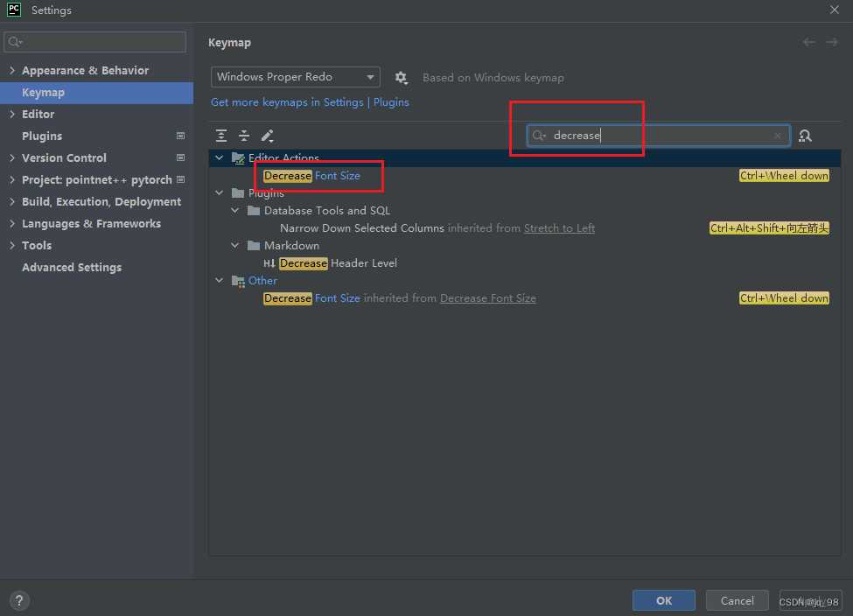Click the settings sidebar search field
This screenshot has height=616, width=853.
95,42
